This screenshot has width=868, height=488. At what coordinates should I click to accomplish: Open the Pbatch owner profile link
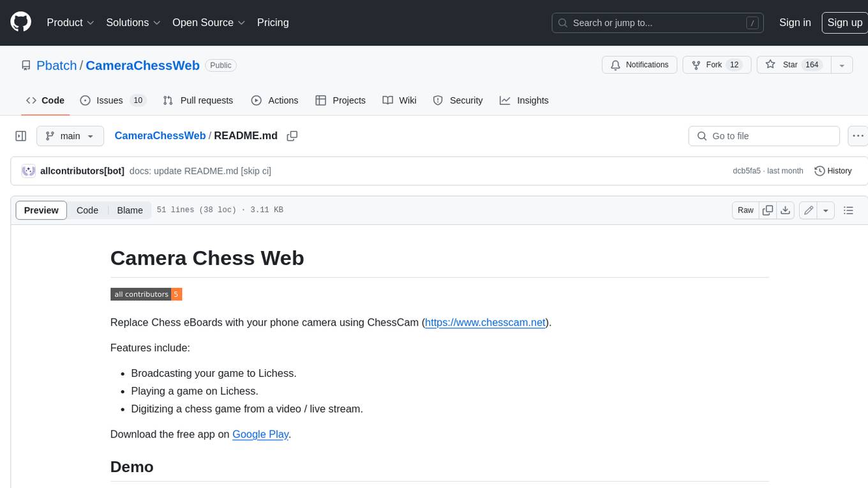coord(57,65)
